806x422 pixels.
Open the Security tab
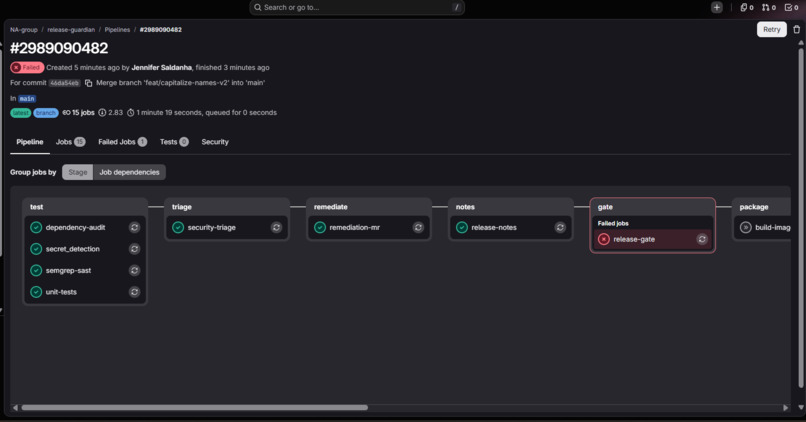[x=215, y=142]
